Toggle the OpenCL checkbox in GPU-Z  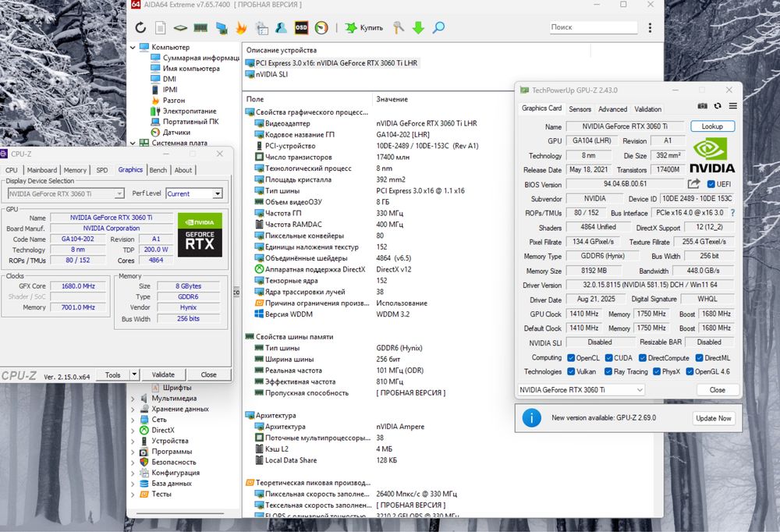click(571, 358)
